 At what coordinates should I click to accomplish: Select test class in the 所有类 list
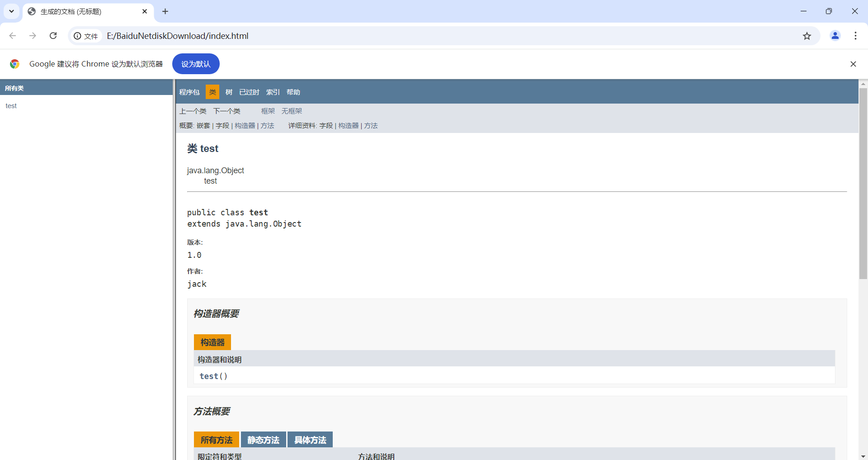pyautogui.click(x=11, y=106)
